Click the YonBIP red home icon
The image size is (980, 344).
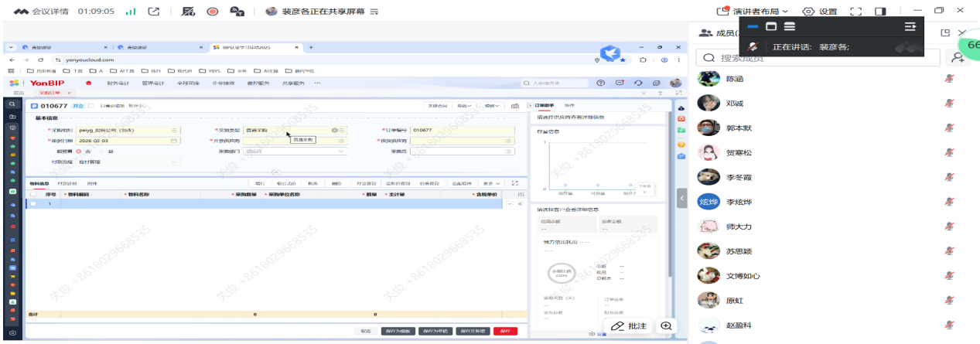tap(88, 83)
